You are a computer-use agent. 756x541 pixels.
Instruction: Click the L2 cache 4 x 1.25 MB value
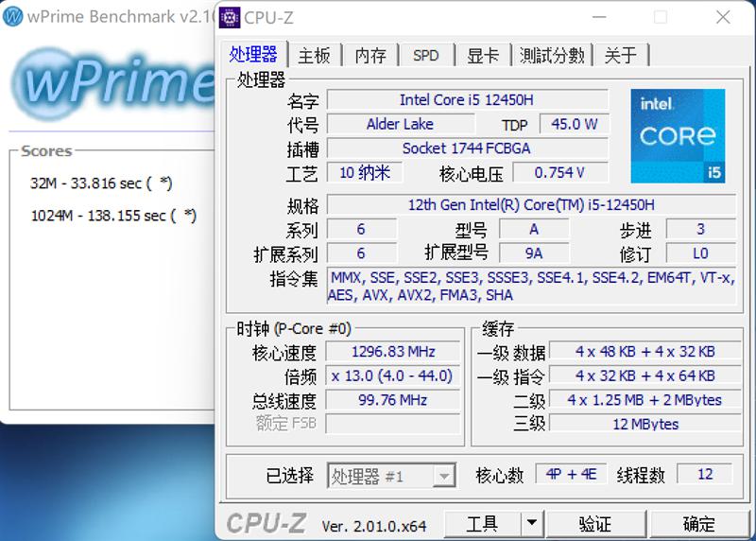click(x=645, y=399)
